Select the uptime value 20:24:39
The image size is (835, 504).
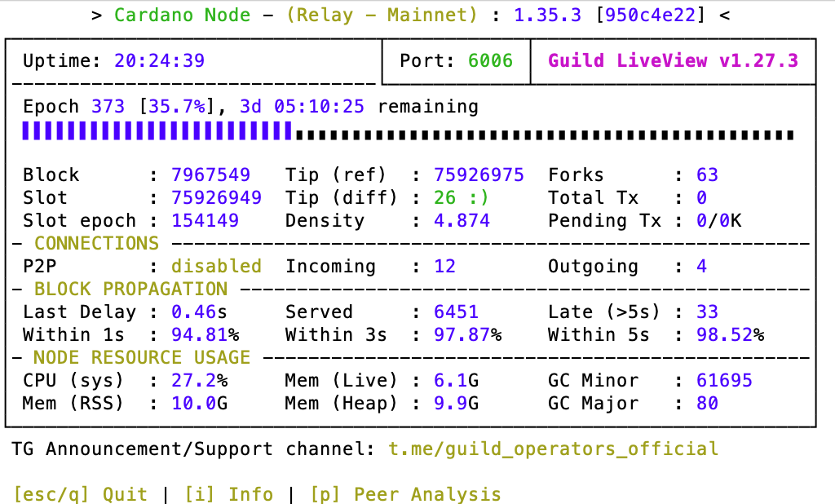pyautogui.click(x=159, y=60)
